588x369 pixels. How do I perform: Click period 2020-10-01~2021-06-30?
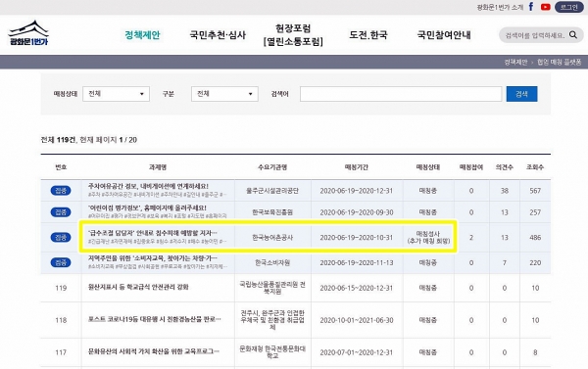point(357,320)
